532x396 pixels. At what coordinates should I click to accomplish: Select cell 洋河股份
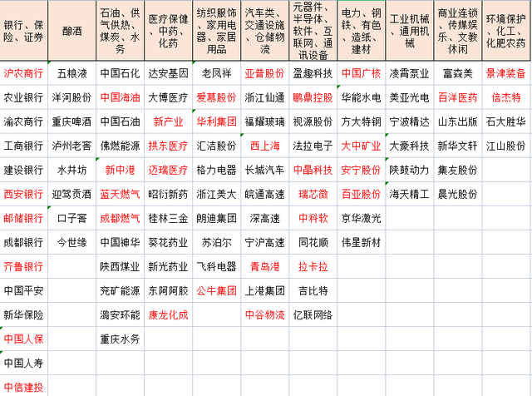(72, 97)
